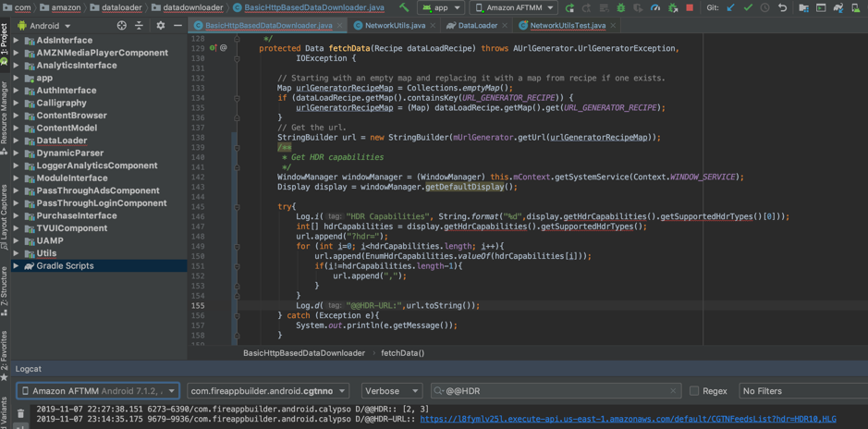Click the Debug app bug icon
This screenshot has height=429, width=868.
620,7
